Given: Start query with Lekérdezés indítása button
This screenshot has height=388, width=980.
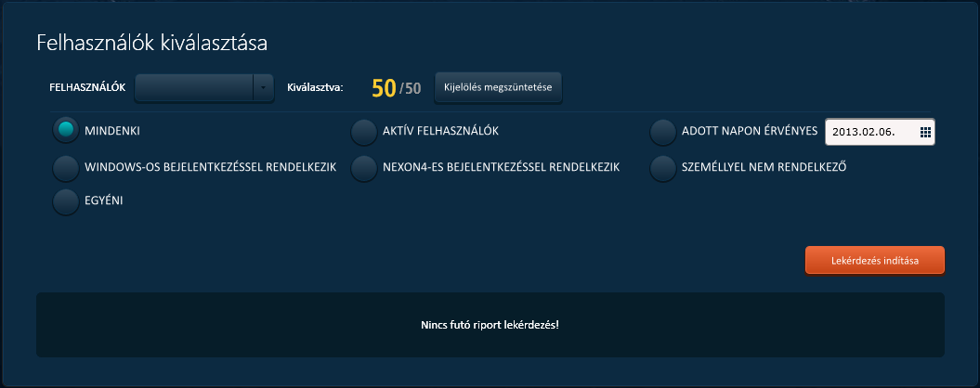Looking at the screenshot, I should click(x=874, y=261).
